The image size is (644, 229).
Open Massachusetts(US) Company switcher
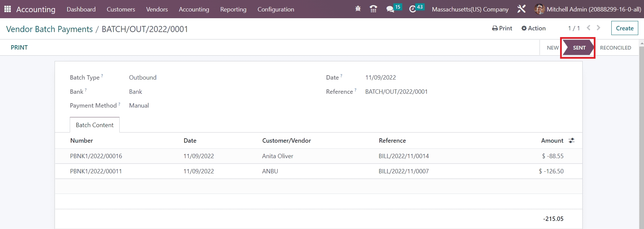click(x=470, y=9)
